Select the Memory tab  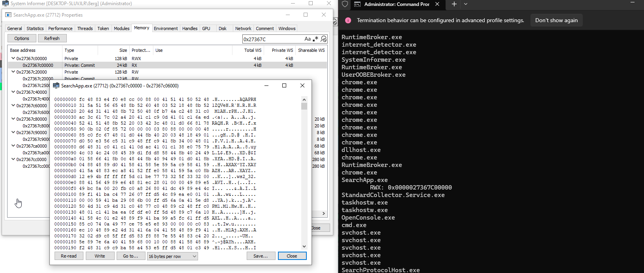(x=142, y=28)
